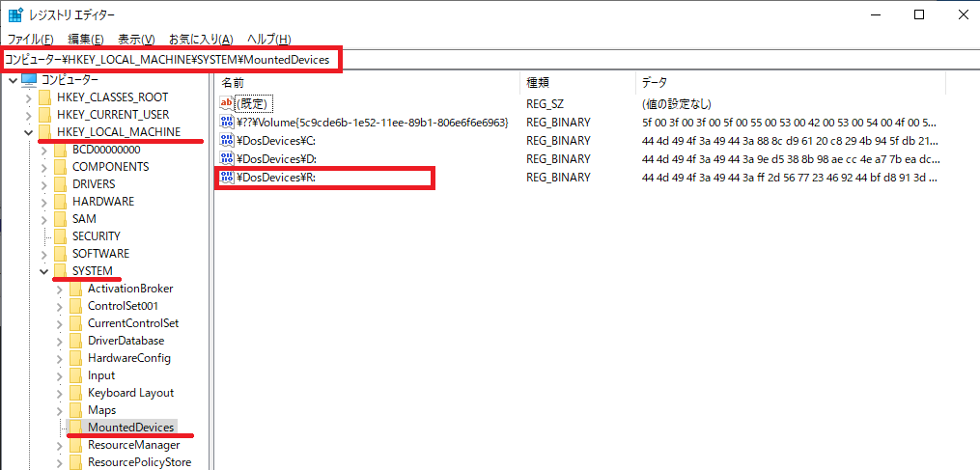Image resolution: width=980 pixels, height=470 pixels.
Task: Select Maps folder icon
Action: (76, 410)
